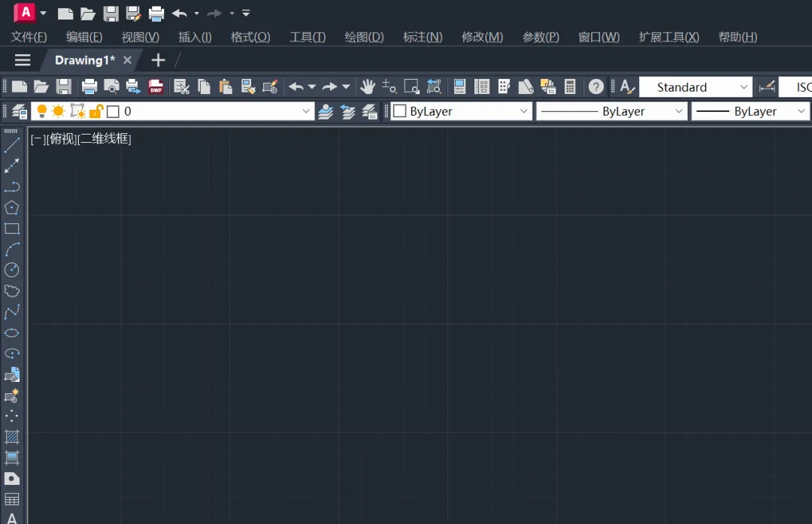Click the Make Block icon

point(11,395)
